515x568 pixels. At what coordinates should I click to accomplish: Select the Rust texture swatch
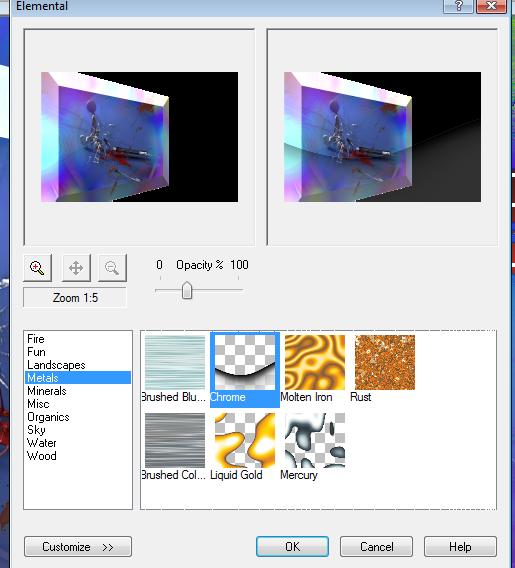(385, 363)
